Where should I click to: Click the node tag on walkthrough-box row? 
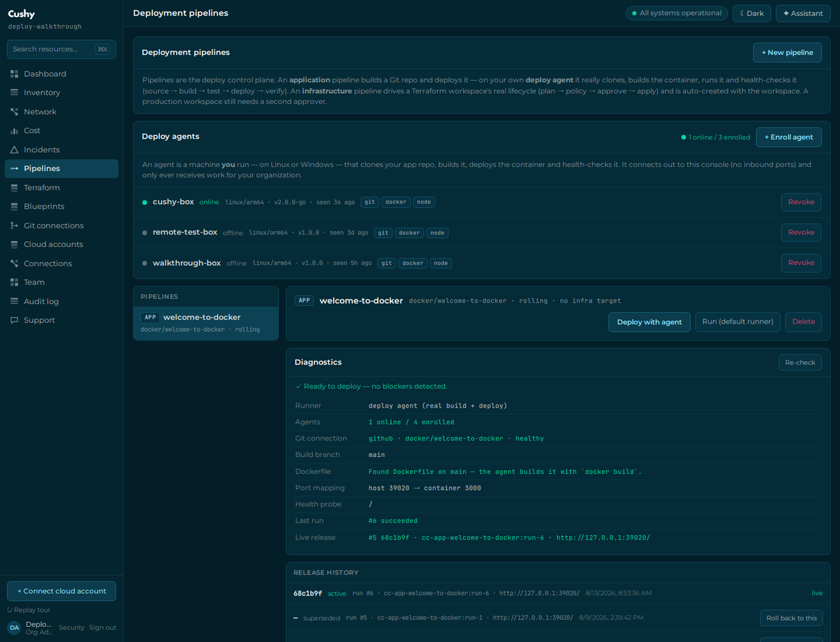tap(441, 263)
